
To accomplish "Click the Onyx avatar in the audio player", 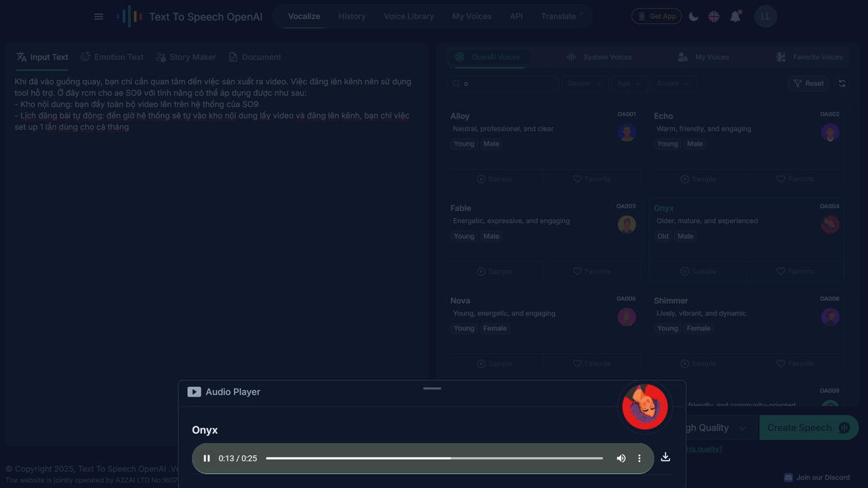I will coord(645,407).
